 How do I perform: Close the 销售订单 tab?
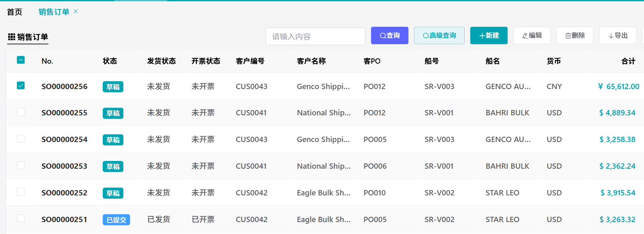click(x=76, y=11)
